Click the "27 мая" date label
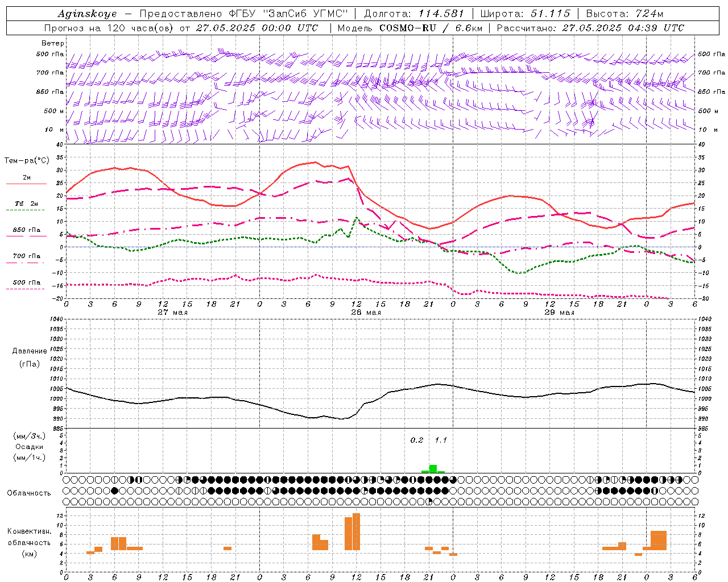The image size is (728, 582). tap(173, 313)
